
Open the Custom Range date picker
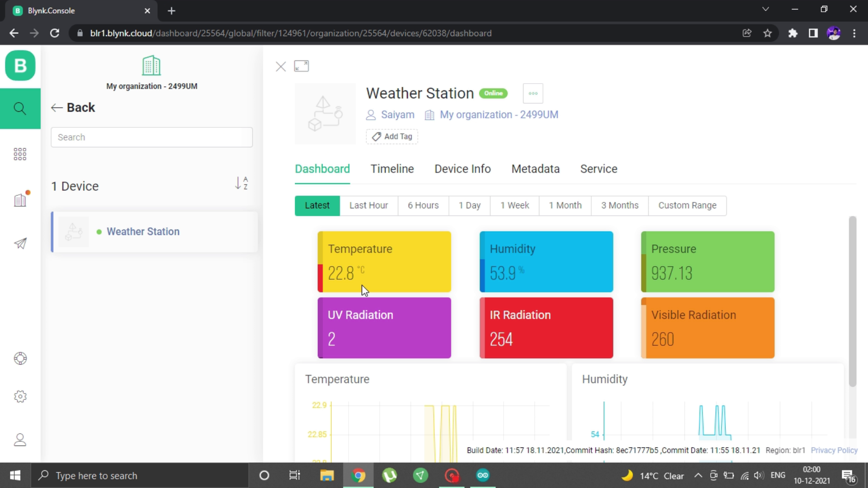coord(687,206)
